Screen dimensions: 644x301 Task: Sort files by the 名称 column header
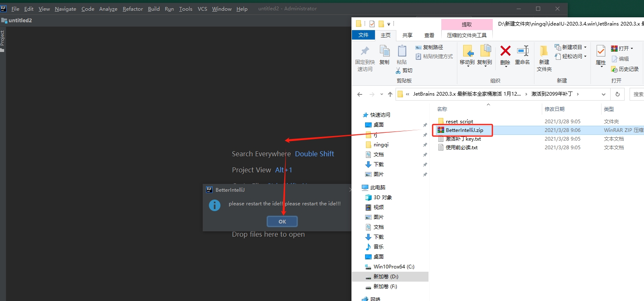click(x=442, y=109)
